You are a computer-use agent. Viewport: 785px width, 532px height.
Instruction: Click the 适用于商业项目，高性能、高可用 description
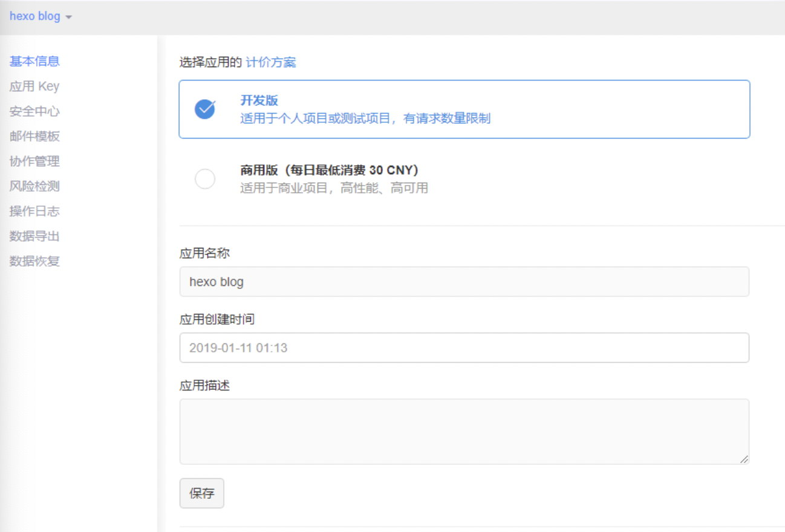pyautogui.click(x=334, y=188)
